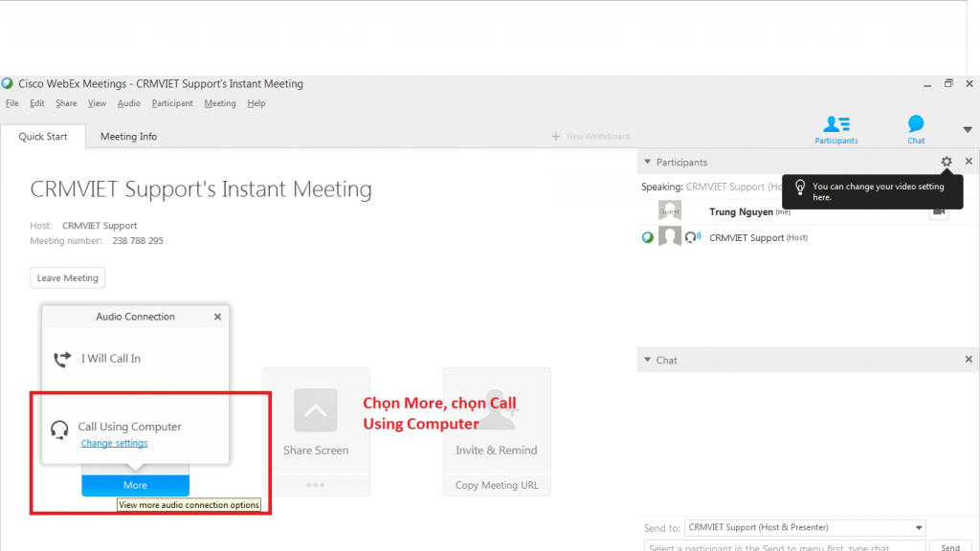This screenshot has height=551, width=980.
Task: Open the File menu
Action: [12, 103]
